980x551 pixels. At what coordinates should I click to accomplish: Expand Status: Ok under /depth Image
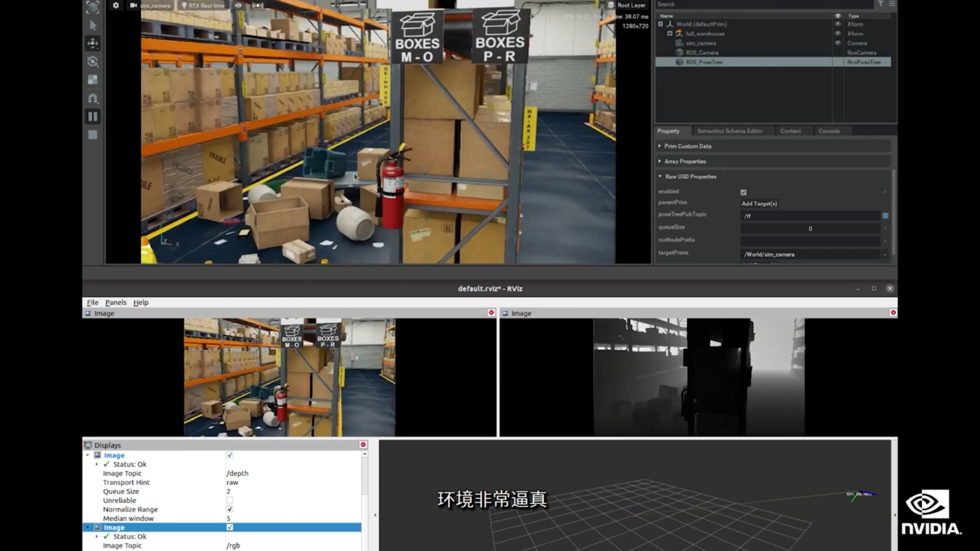click(x=97, y=464)
